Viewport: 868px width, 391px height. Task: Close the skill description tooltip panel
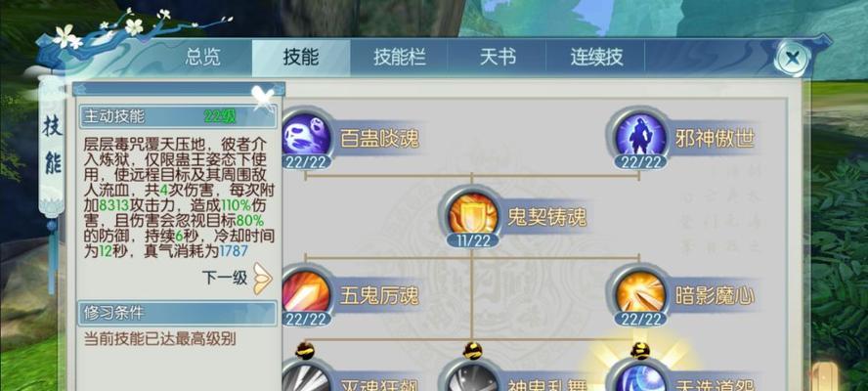pyautogui.click(x=263, y=98)
